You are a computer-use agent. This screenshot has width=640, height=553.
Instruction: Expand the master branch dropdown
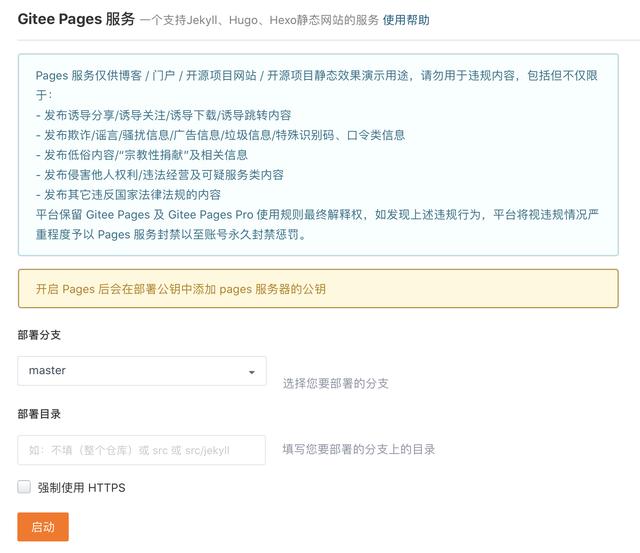coord(142,371)
